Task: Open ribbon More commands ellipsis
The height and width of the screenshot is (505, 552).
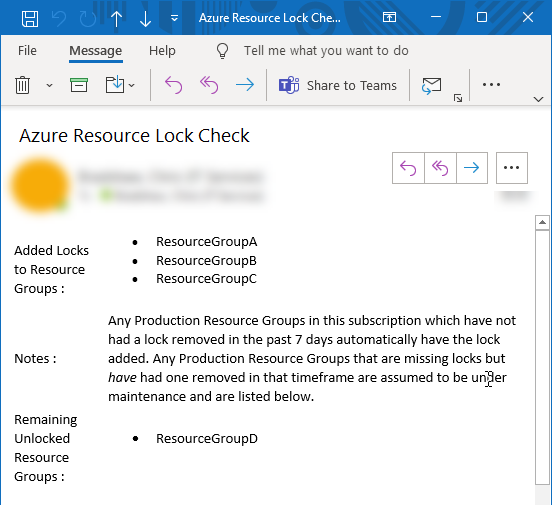Action: point(491,85)
